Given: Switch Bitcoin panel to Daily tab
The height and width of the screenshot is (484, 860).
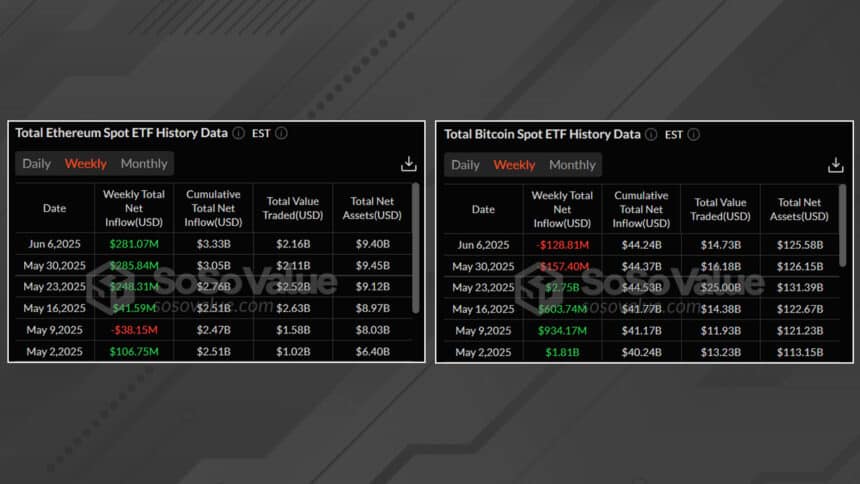Looking at the screenshot, I should pyautogui.click(x=465, y=165).
